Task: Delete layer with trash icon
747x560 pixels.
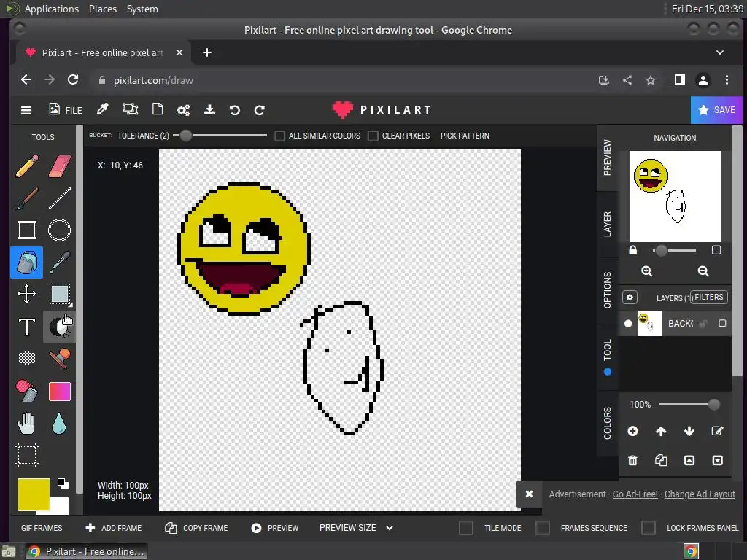Action: [632, 461]
